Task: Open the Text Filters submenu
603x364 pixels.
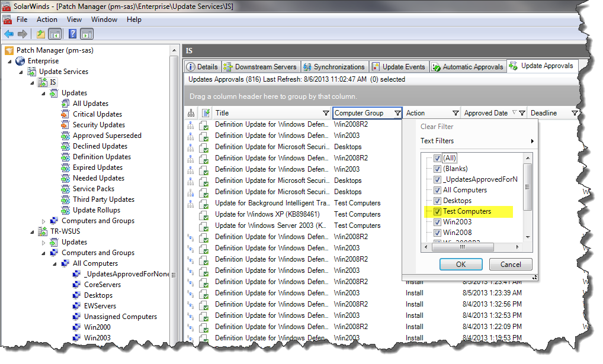Action: tap(477, 141)
